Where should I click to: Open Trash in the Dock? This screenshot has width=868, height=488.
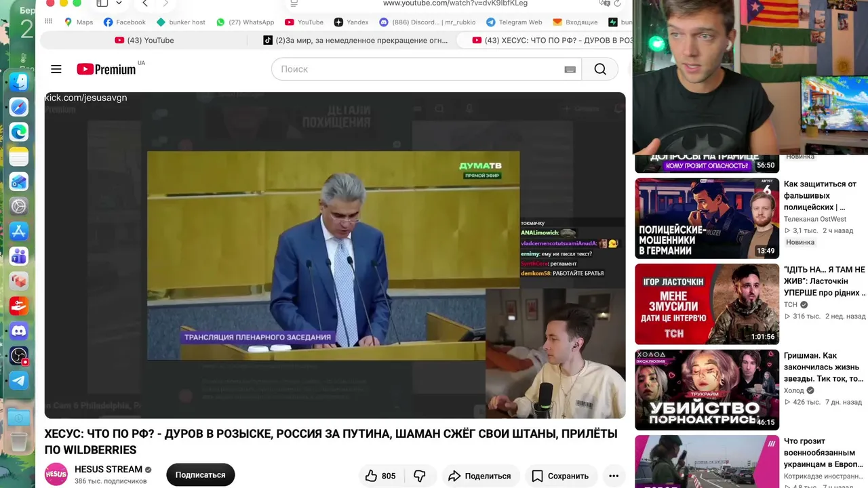point(19,444)
